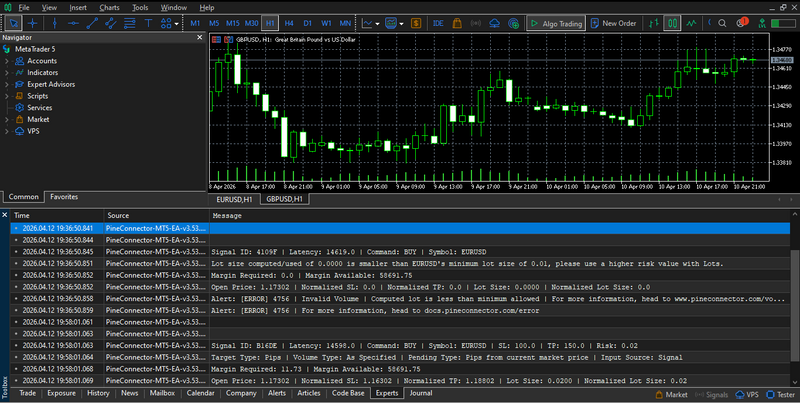The image size is (800, 403).
Task: Select the cursor arrow tool
Action: pos(14,23)
